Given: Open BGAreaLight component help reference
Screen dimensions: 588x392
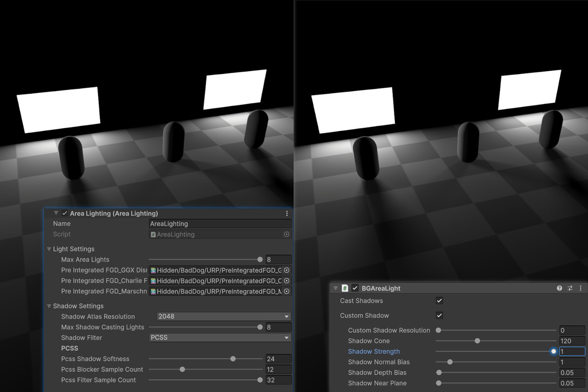Looking at the screenshot, I should 559,288.
